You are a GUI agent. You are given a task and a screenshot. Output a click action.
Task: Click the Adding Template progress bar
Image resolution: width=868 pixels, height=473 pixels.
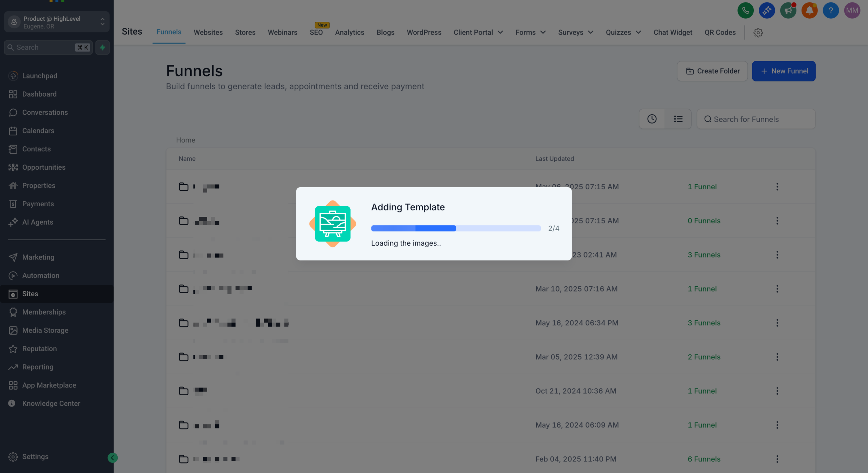coord(456,228)
